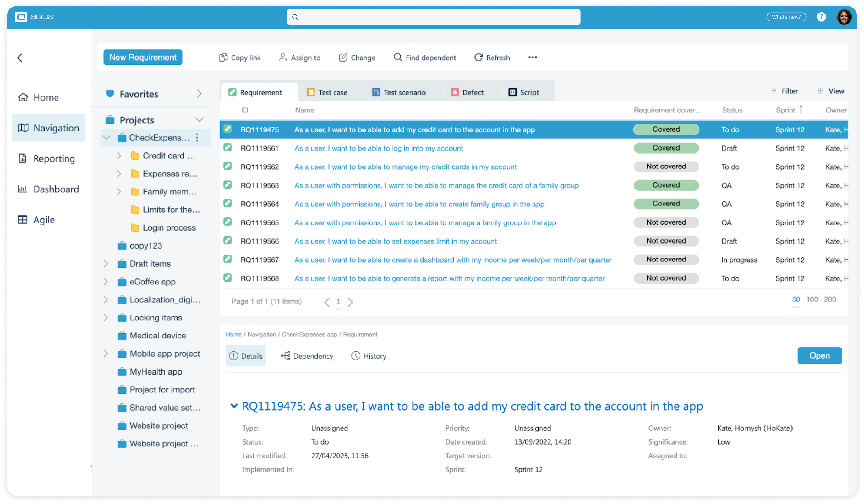This screenshot has height=504, width=864.
Task: Select the Assign to icon
Action: click(283, 57)
